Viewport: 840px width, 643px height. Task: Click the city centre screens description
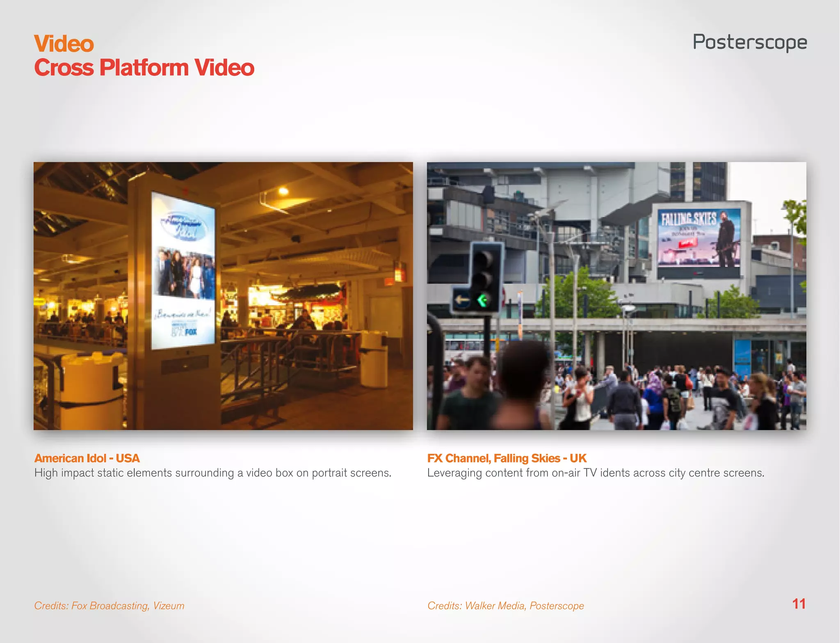point(596,473)
